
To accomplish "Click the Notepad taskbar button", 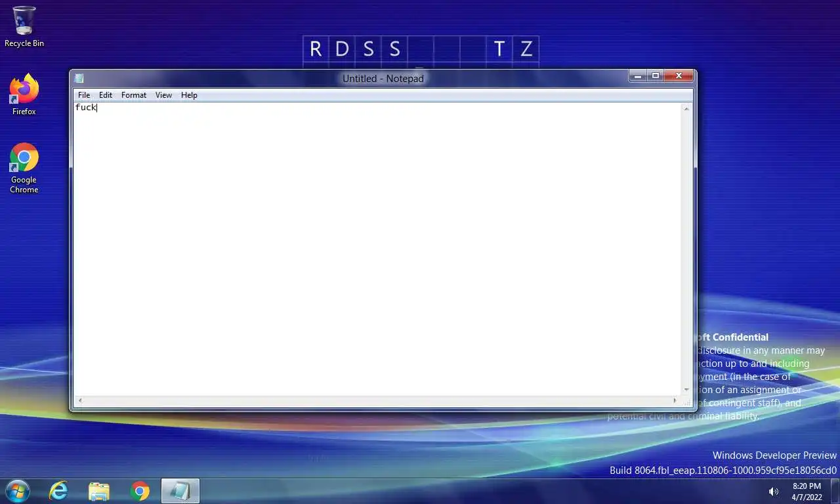I will point(180,491).
